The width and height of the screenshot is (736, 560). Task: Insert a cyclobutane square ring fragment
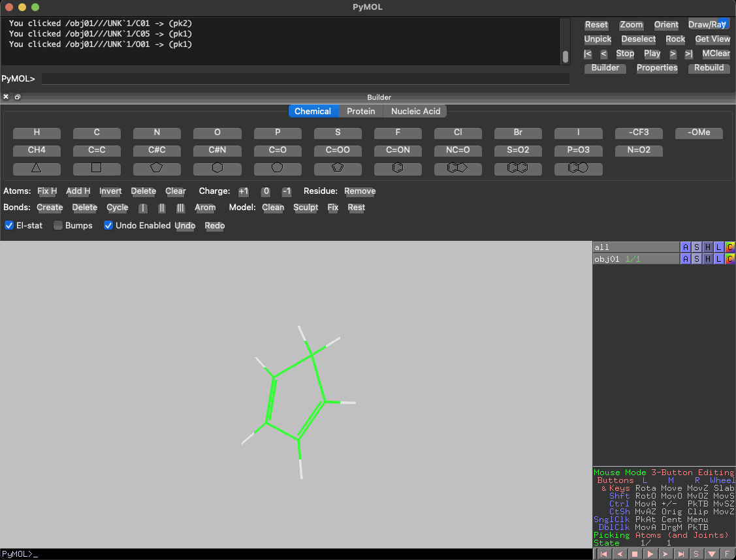tap(97, 168)
